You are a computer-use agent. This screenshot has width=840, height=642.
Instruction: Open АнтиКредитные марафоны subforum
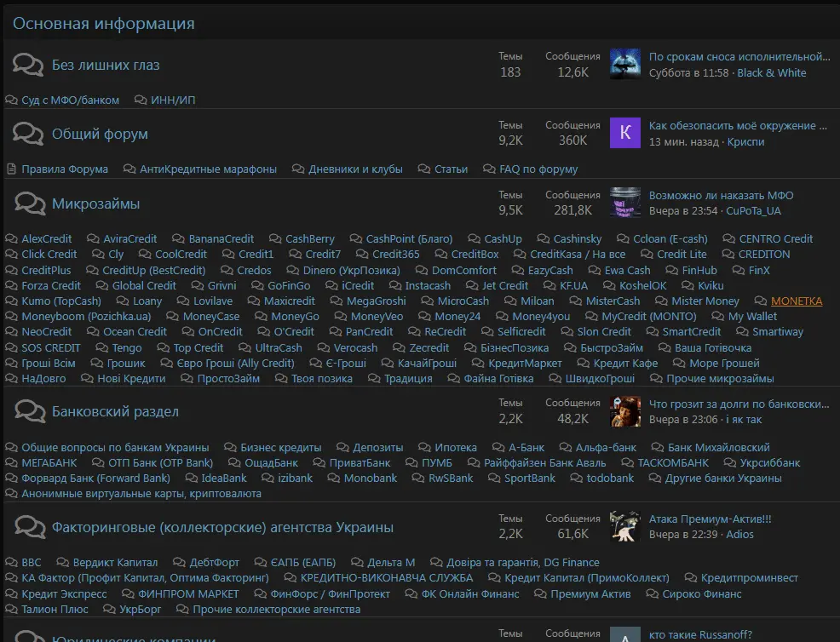point(208,169)
